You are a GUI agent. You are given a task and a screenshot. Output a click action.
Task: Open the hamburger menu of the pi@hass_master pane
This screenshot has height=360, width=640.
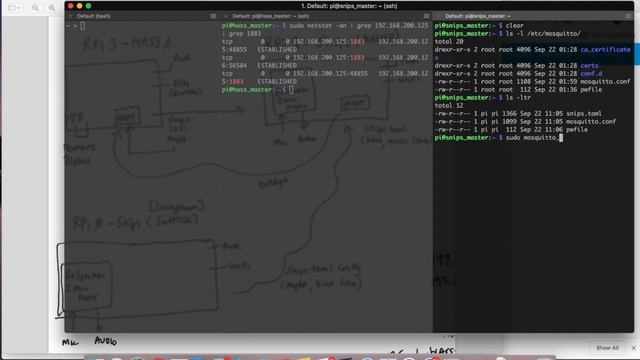click(426, 16)
